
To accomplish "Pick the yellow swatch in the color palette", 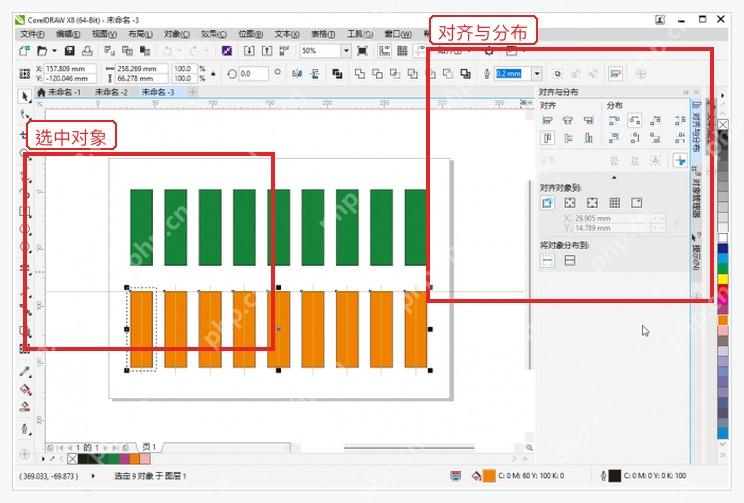I will tap(723, 279).
